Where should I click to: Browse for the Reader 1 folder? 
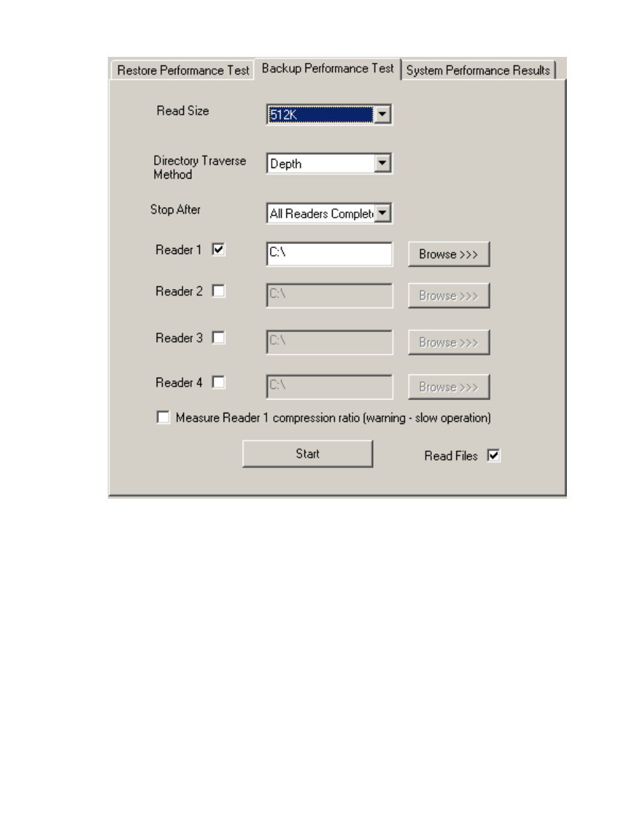click(448, 254)
